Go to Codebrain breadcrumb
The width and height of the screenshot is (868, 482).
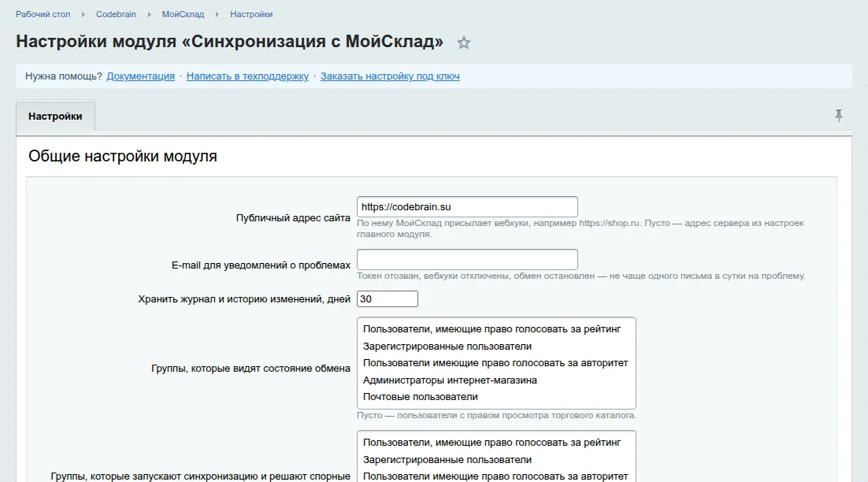click(116, 14)
